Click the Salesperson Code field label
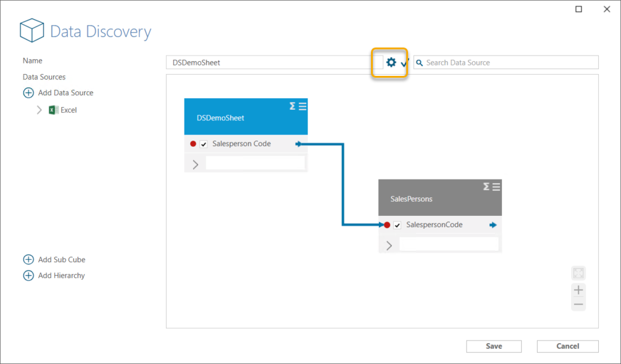 click(x=241, y=144)
